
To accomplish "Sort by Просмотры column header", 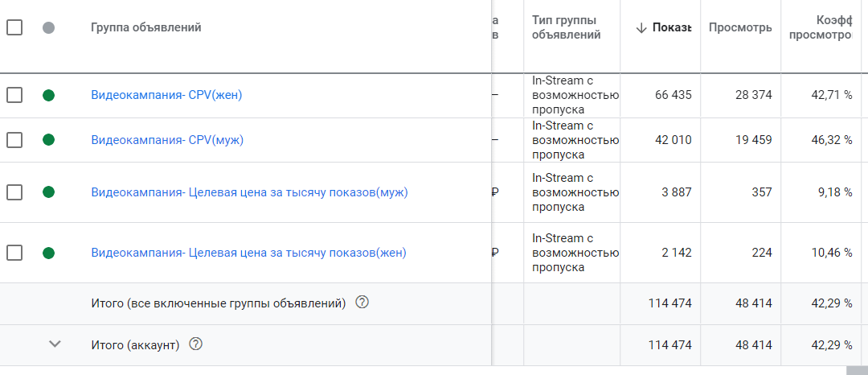I will [739, 28].
